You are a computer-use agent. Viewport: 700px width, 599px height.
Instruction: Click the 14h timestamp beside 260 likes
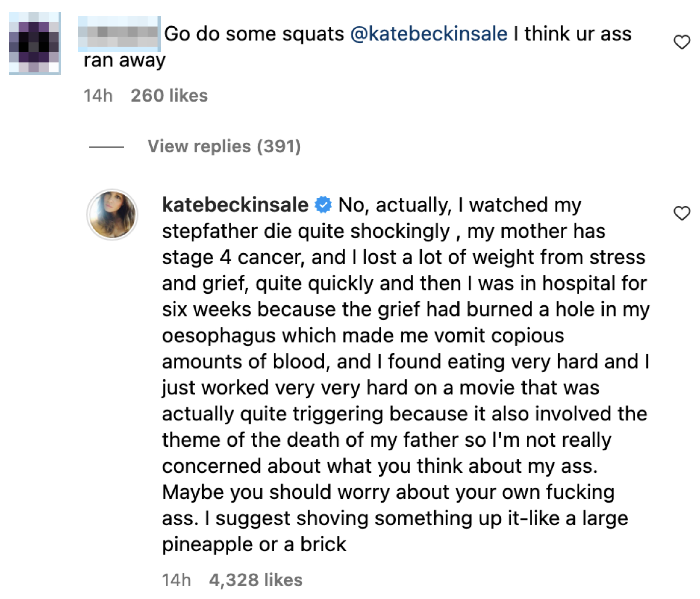pyautogui.click(x=98, y=95)
